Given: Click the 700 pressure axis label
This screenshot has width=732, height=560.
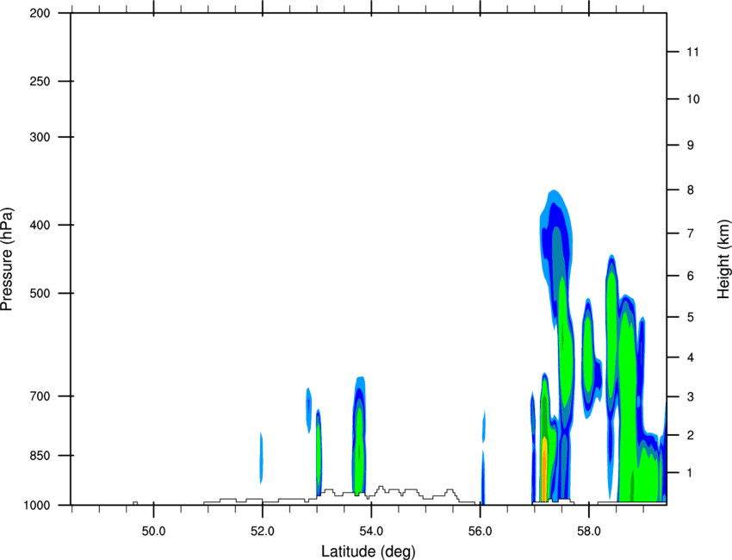Looking at the screenshot, I should (x=40, y=396).
